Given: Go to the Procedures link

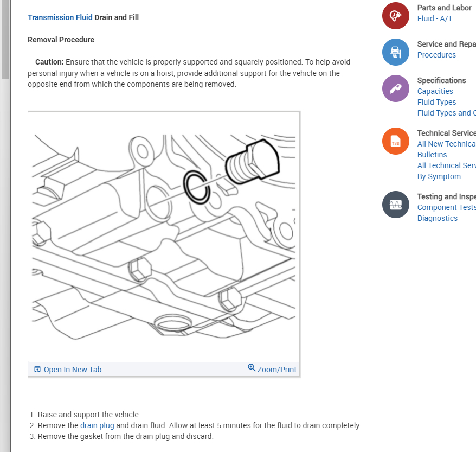Looking at the screenshot, I should coord(436,55).
